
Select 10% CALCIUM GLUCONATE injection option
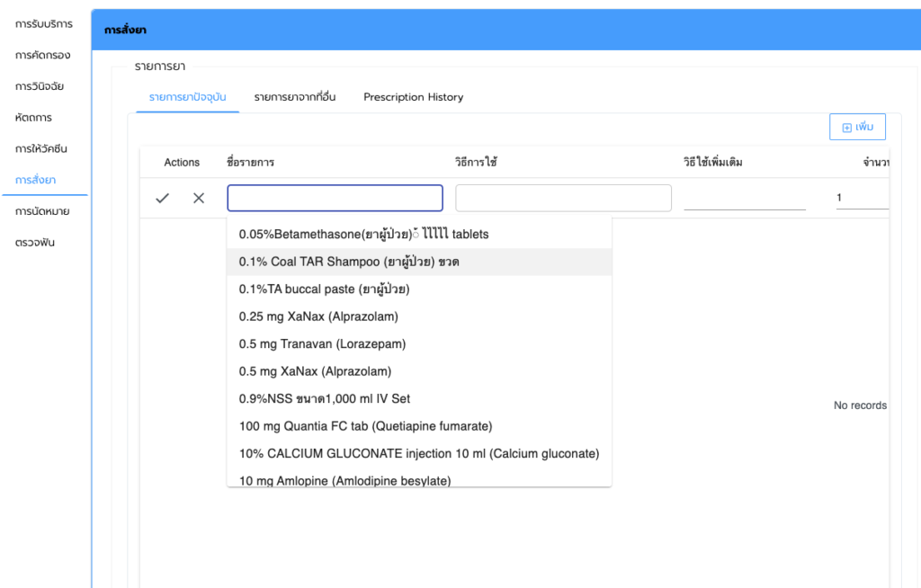pos(418,454)
